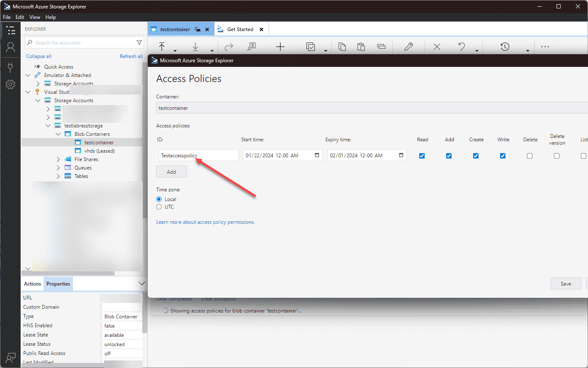Click the Search for resources box

(x=84, y=42)
